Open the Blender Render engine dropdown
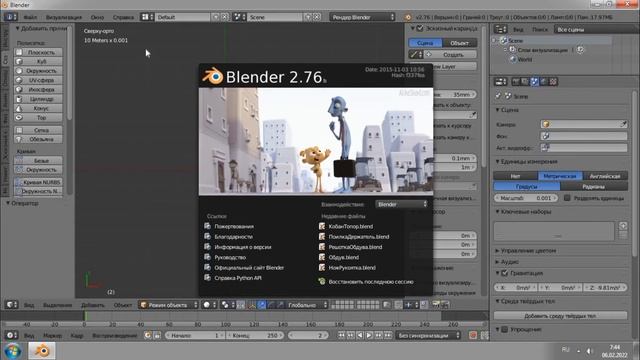This screenshot has height=360, width=640. (x=363, y=17)
